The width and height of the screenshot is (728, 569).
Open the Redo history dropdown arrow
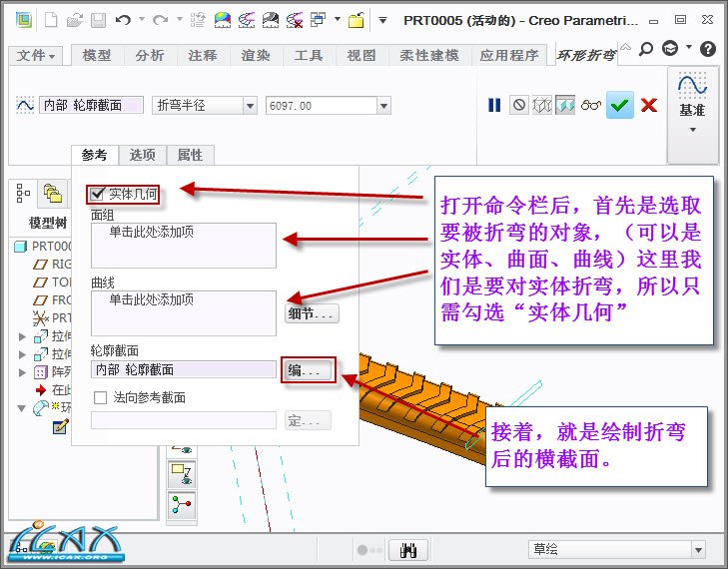click(179, 20)
